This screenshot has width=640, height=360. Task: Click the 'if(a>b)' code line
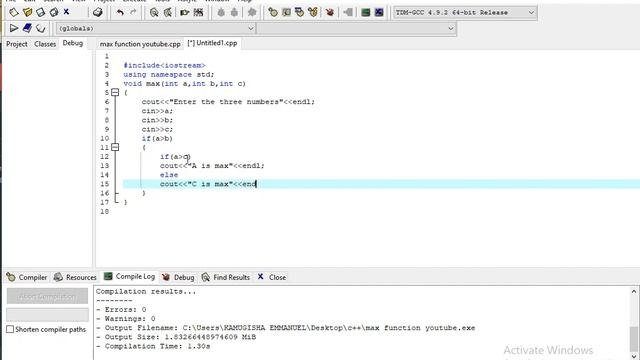click(157, 138)
